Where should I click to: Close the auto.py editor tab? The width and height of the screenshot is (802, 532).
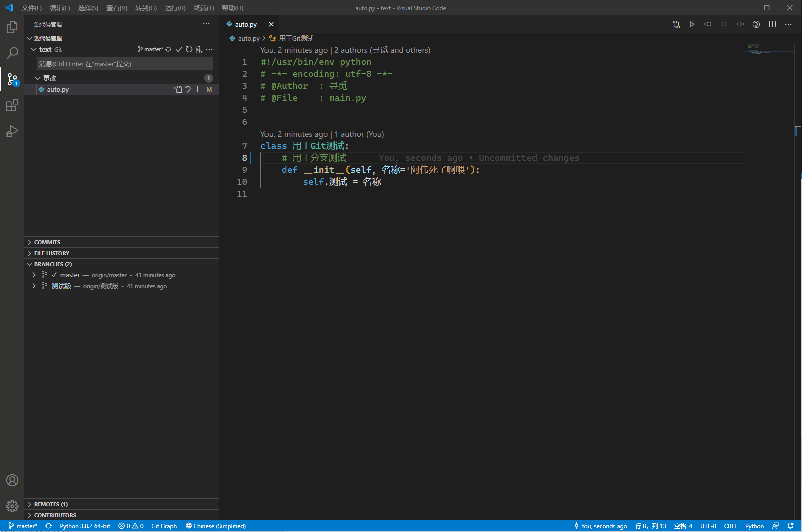(x=271, y=24)
